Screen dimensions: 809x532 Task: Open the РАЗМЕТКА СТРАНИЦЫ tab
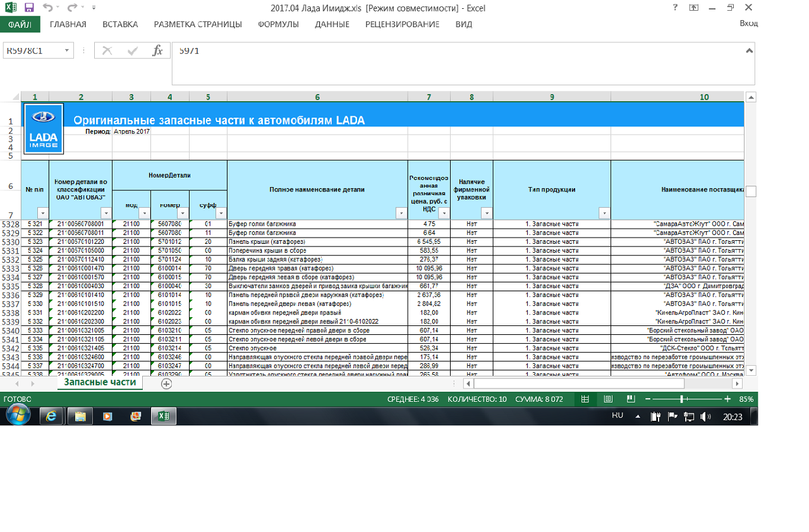(x=198, y=25)
